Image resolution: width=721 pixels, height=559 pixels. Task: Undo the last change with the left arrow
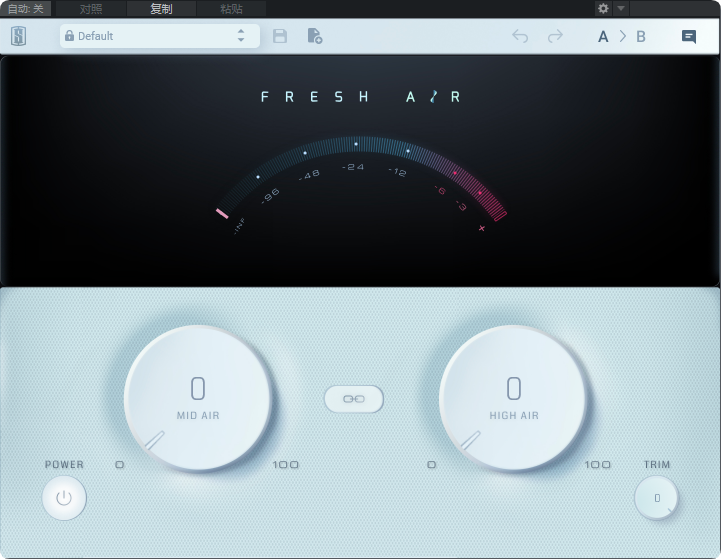520,36
